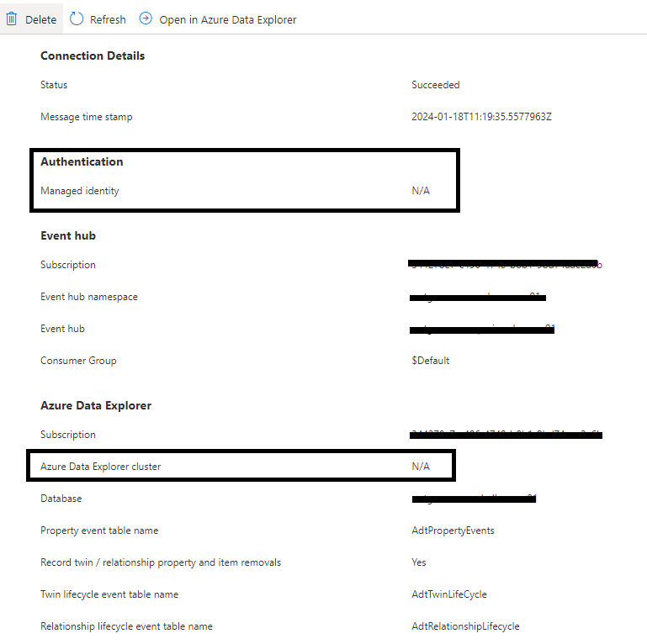Select the Connection Details heading
This screenshot has height=644, width=647.
coord(93,55)
